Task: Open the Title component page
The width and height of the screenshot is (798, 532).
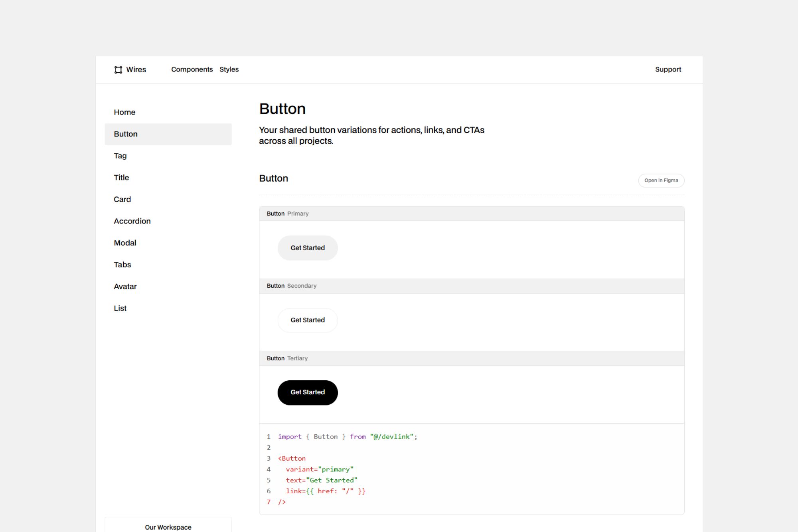Action: (121, 178)
